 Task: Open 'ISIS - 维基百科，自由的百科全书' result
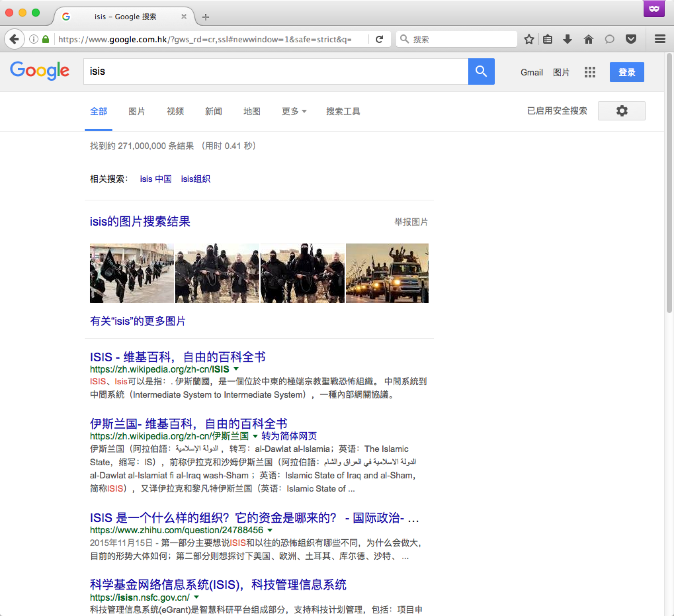[178, 357]
